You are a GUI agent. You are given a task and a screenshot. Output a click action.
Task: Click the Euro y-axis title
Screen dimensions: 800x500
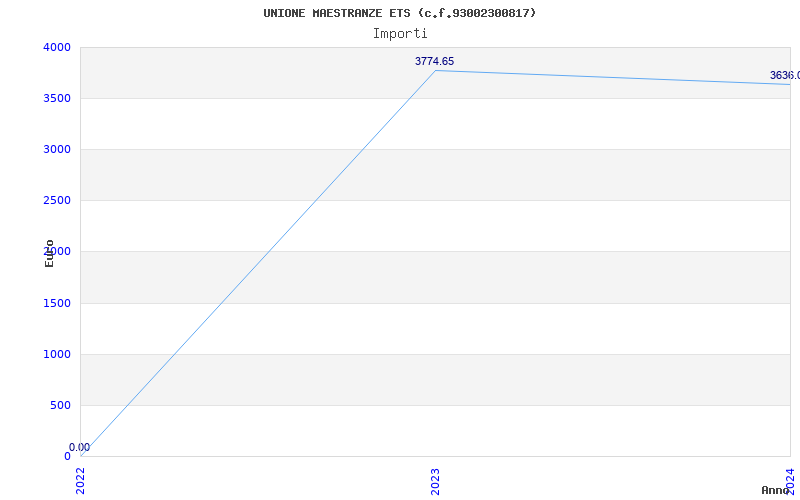pyautogui.click(x=49, y=253)
